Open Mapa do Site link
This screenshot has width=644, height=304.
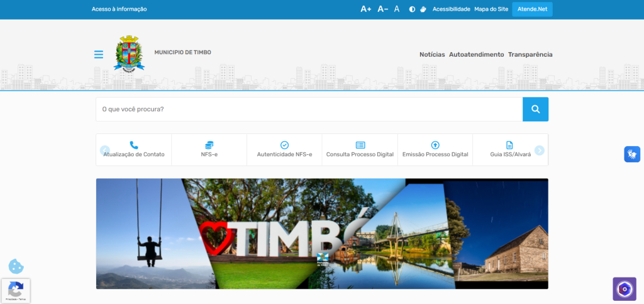pos(491,9)
